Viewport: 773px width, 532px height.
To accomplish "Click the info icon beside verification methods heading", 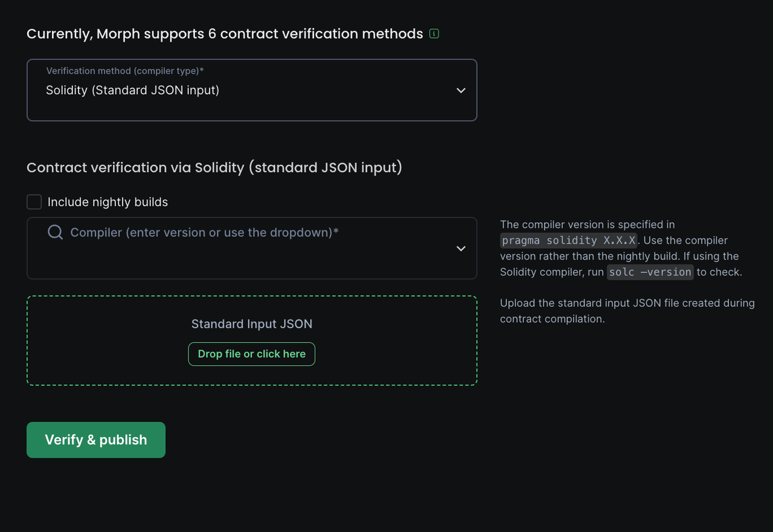I will pos(434,34).
